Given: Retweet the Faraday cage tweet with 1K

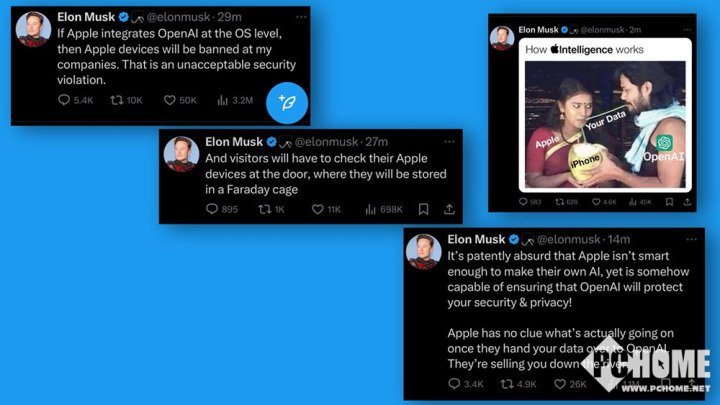Looking at the screenshot, I should (271, 209).
